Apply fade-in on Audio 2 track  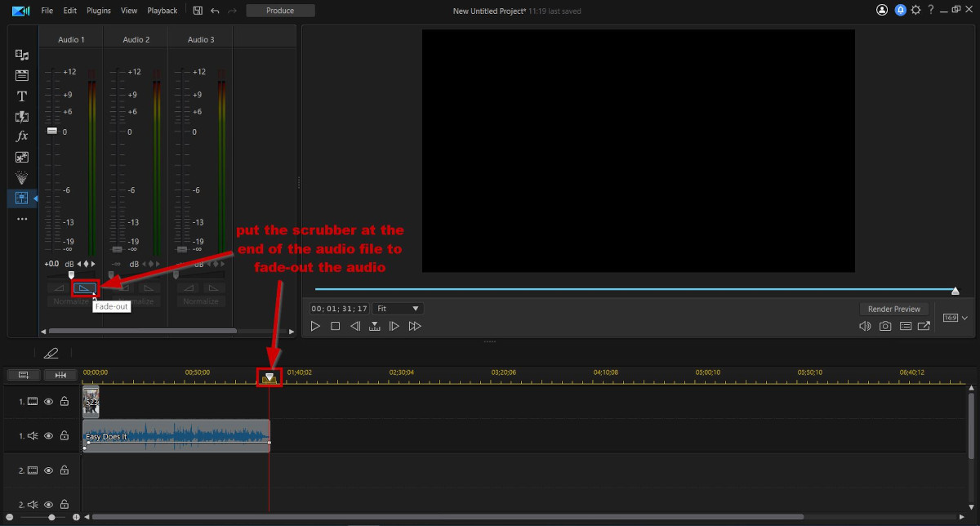(x=124, y=288)
